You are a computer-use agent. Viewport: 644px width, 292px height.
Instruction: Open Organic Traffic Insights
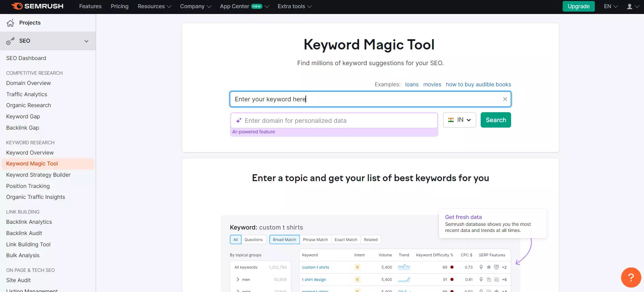(36, 197)
